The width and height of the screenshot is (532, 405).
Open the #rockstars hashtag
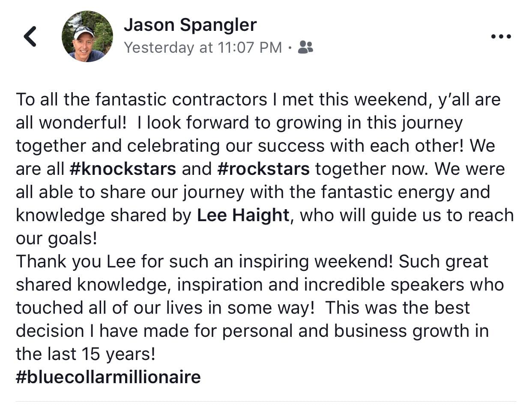(x=263, y=169)
